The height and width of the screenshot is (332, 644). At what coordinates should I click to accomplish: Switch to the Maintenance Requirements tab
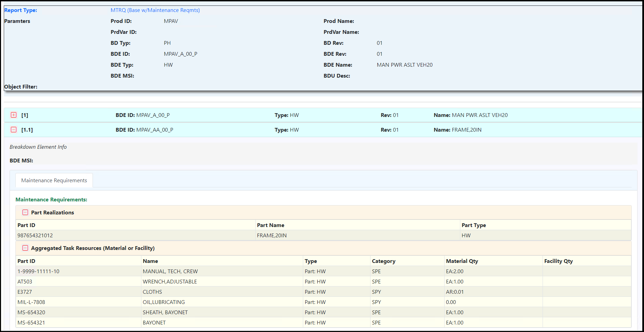54,180
